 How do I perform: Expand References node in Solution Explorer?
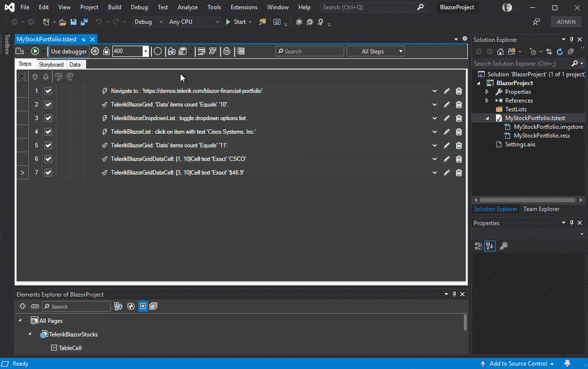[487, 101]
